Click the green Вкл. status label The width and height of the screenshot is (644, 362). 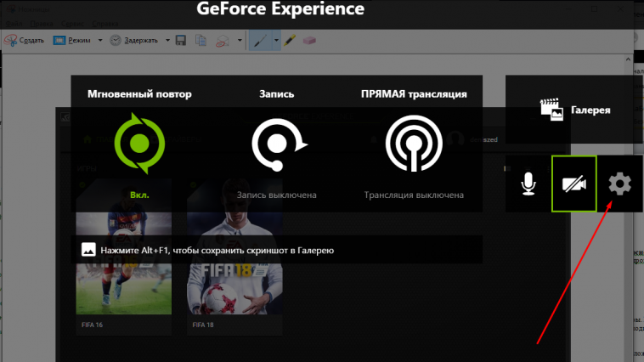pos(139,195)
